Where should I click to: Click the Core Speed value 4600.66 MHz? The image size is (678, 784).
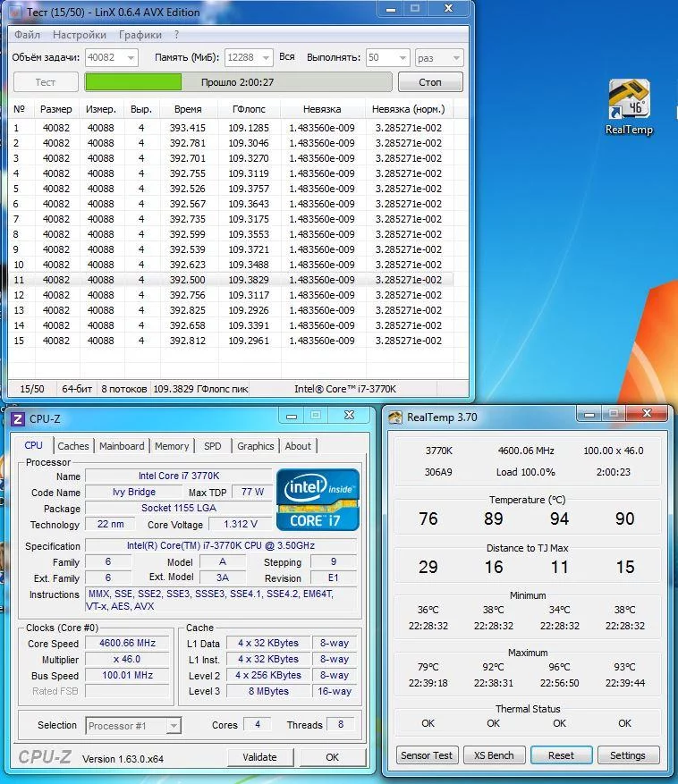(128, 643)
